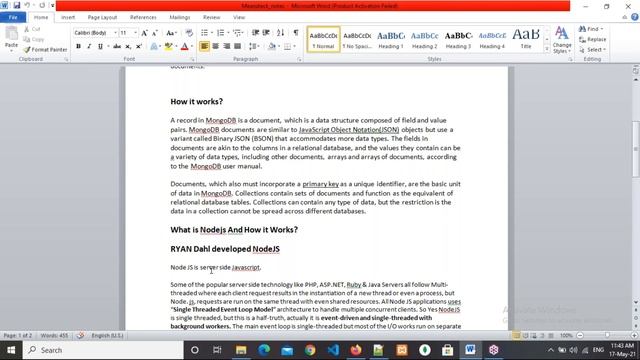Select Center alignment

(216, 47)
